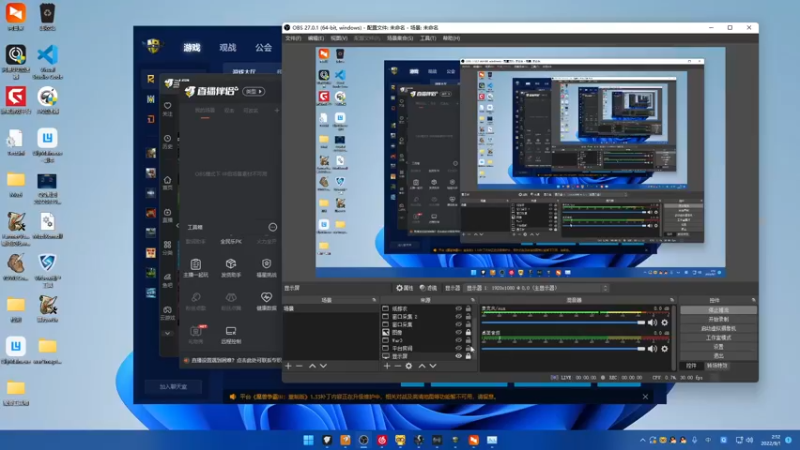Viewport: 800px width, 450px height.
Task: Go to 首页 (home) in the streaming companion sidebar
Action: 167,183
